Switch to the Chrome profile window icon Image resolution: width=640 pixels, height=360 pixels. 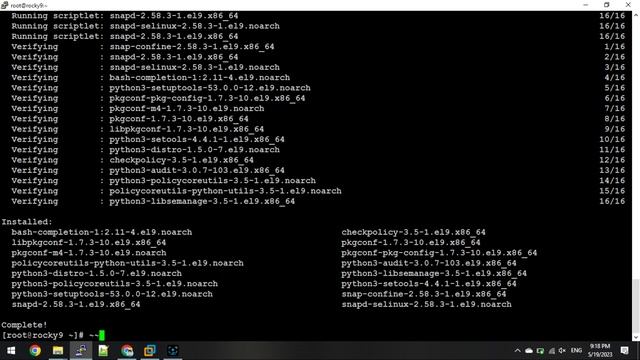pyautogui.click(x=127, y=351)
